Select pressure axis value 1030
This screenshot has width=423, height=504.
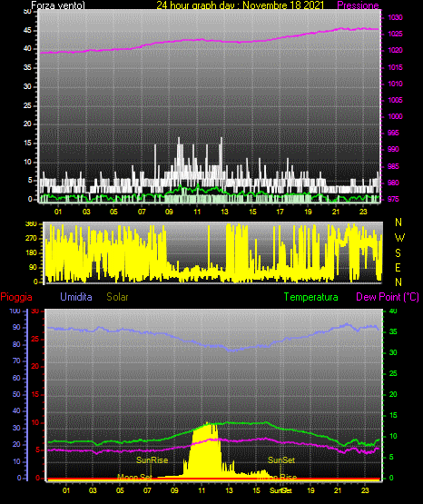point(396,17)
